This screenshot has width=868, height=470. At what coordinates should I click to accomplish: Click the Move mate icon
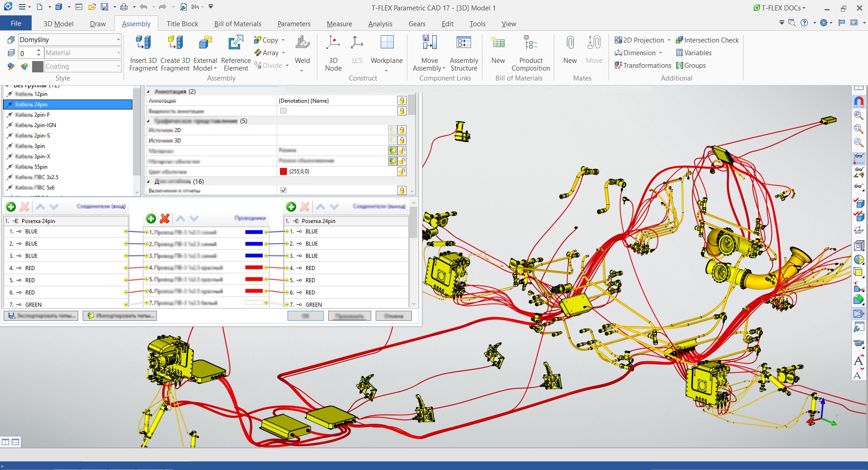594,43
